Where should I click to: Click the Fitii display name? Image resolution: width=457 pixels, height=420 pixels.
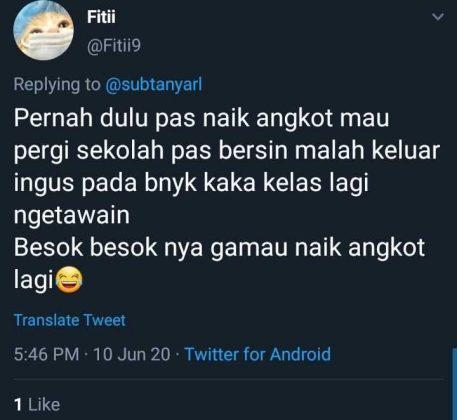coord(101,17)
